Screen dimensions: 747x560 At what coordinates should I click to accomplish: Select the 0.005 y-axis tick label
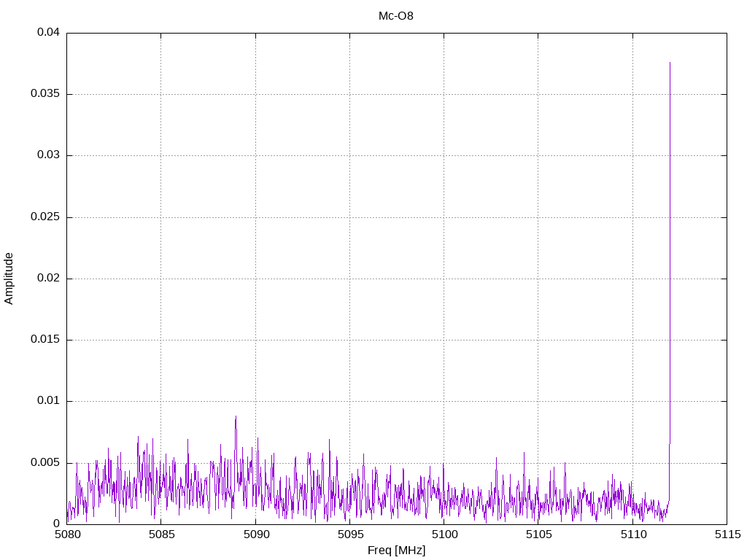coord(45,463)
